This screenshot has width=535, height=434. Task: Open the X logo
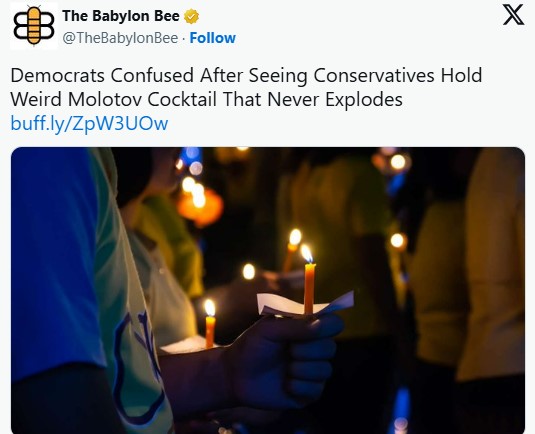point(513,15)
